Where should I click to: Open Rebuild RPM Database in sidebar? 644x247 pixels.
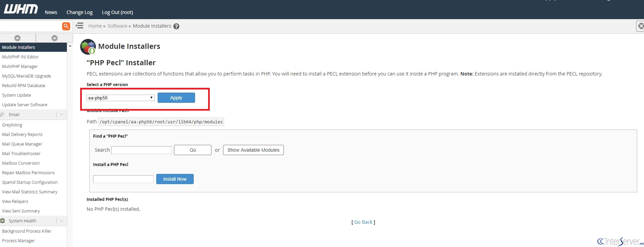24,86
